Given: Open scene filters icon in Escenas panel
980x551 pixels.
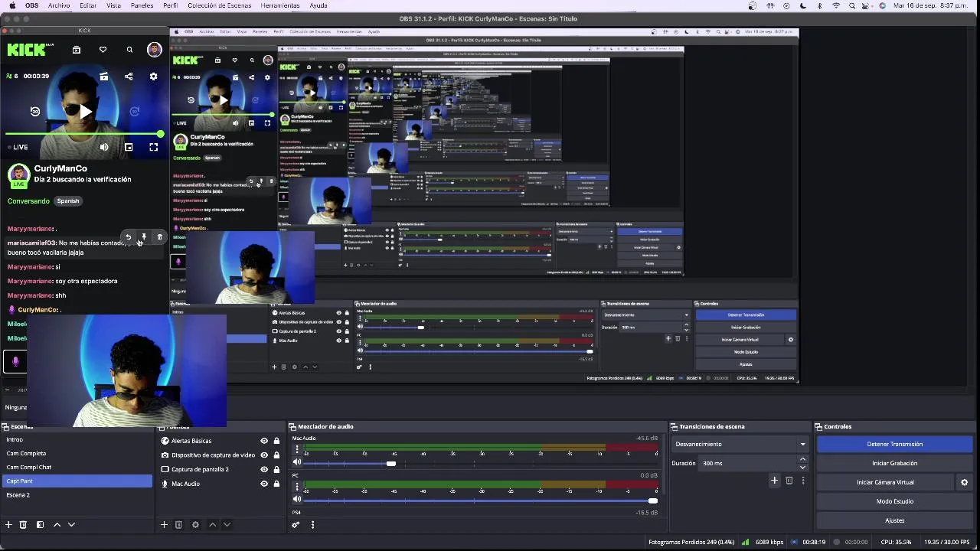Looking at the screenshot, I should [x=40, y=525].
